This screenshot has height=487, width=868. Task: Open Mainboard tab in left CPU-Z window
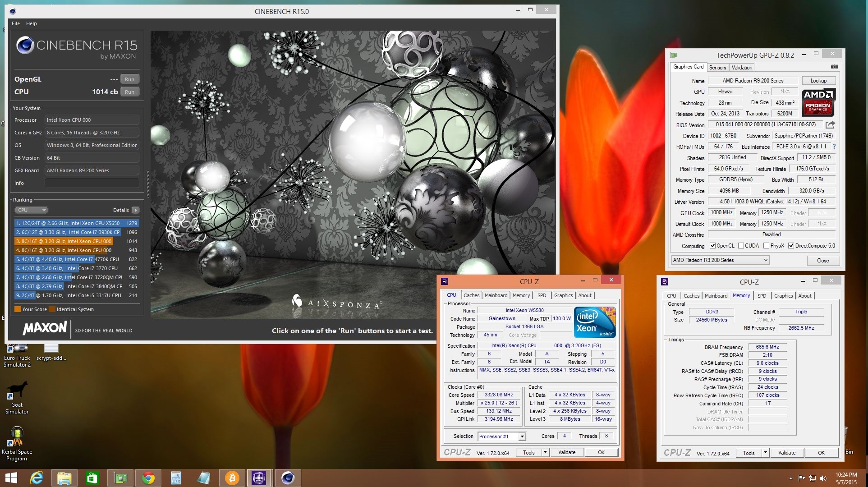pyautogui.click(x=496, y=295)
